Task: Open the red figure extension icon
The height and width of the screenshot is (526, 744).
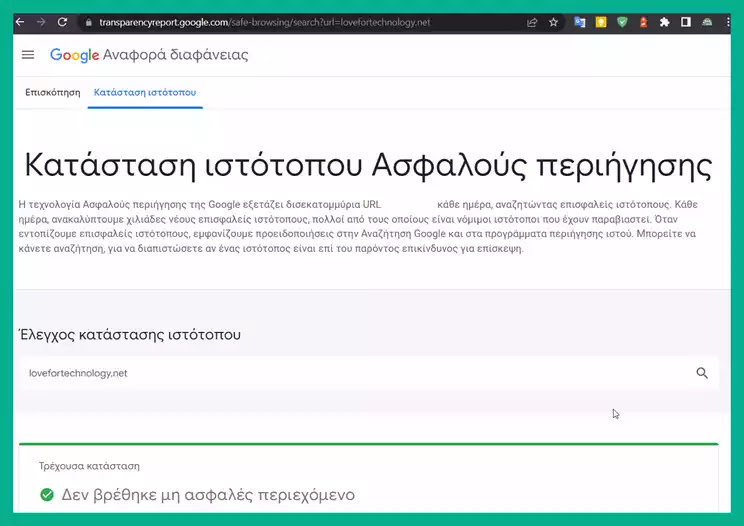Action: 643,22
